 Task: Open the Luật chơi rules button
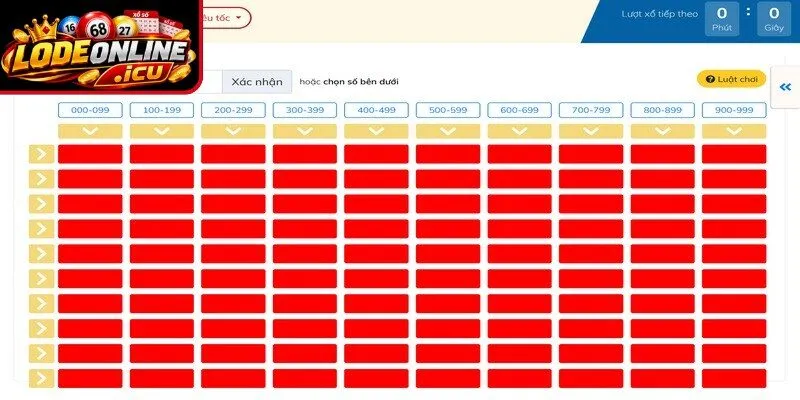click(731, 79)
